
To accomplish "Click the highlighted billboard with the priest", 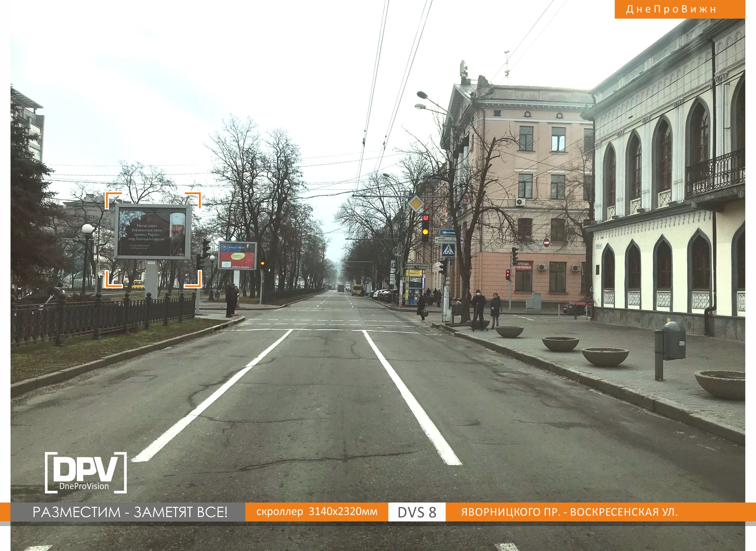I will 152,231.
